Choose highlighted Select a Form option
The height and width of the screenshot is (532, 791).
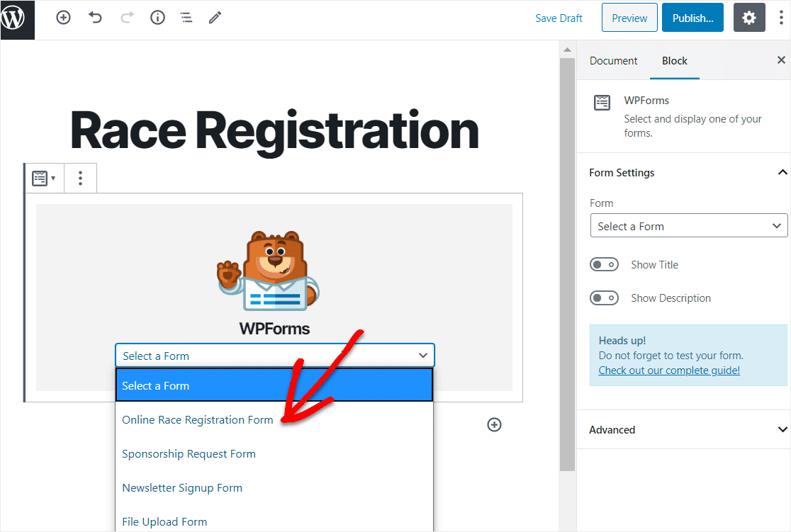click(x=274, y=385)
